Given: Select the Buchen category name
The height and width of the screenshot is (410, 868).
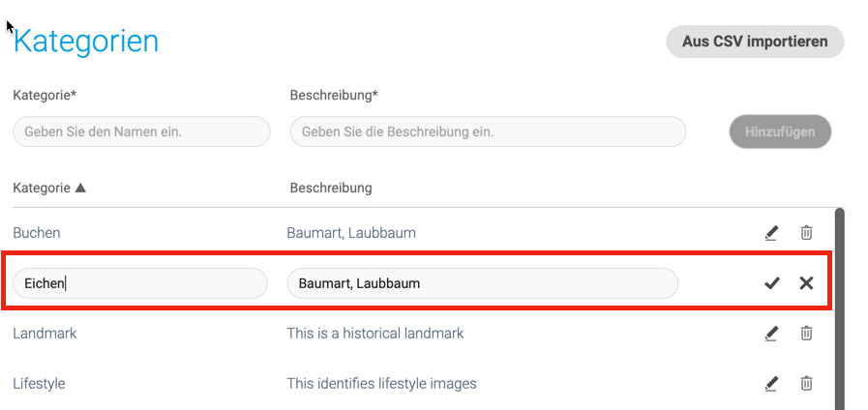Looking at the screenshot, I should point(37,233).
